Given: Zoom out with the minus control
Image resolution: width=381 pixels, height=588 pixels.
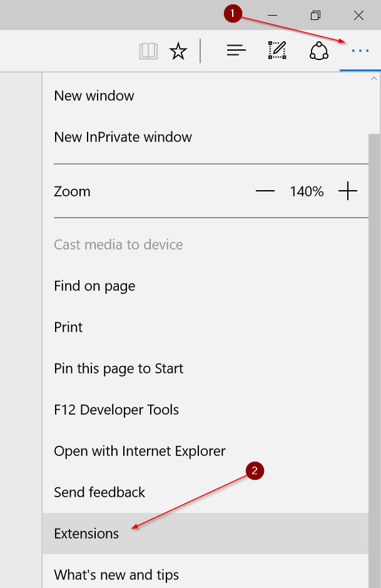Looking at the screenshot, I should pyautogui.click(x=265, y=191).
